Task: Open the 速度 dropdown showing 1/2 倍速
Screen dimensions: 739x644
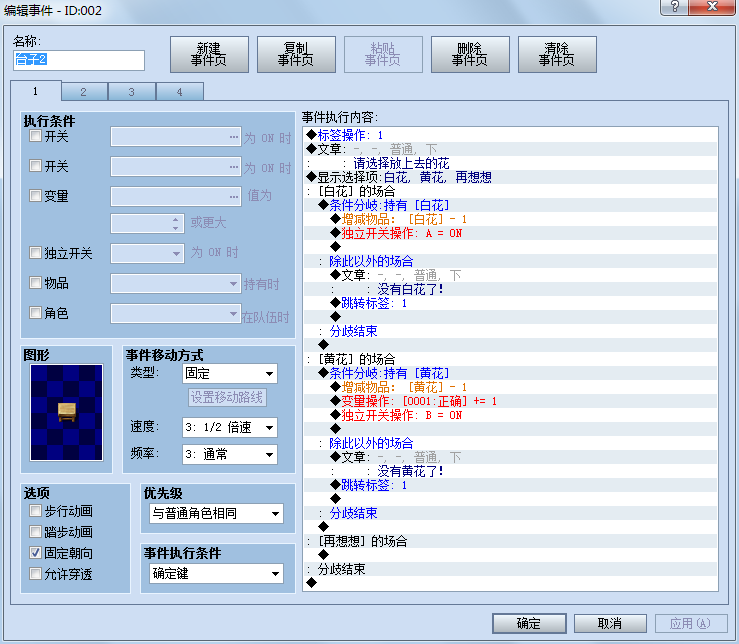Action: tap(230, 428)
